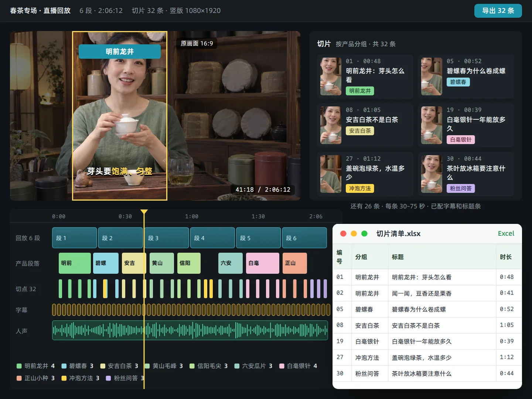
Task: Click the 粉丝问答 legend entry
Action: coord(125,378)
